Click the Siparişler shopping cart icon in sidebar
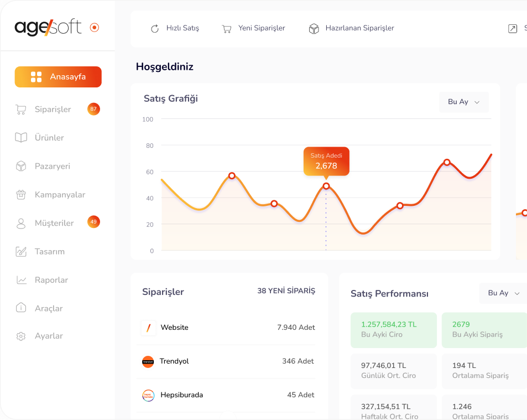Screen dimensions: 527x420 21,110
